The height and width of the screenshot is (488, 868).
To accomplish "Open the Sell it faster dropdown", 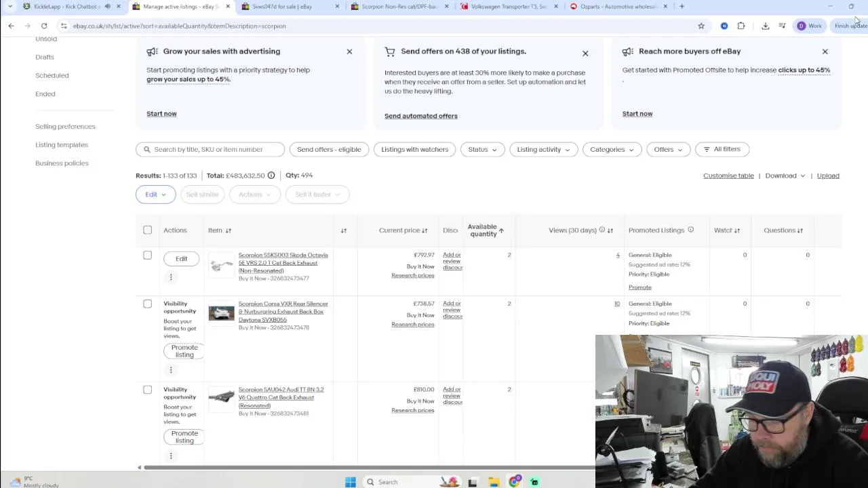I will coord(317,195).
